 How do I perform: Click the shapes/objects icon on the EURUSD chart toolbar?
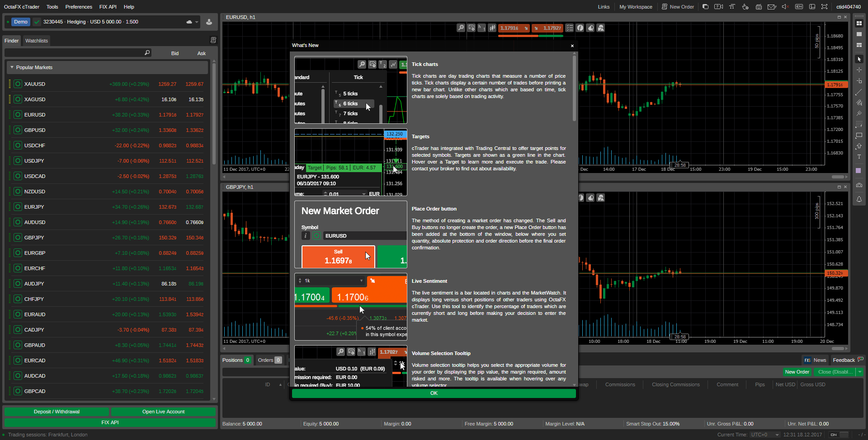(x=601, y=28)
